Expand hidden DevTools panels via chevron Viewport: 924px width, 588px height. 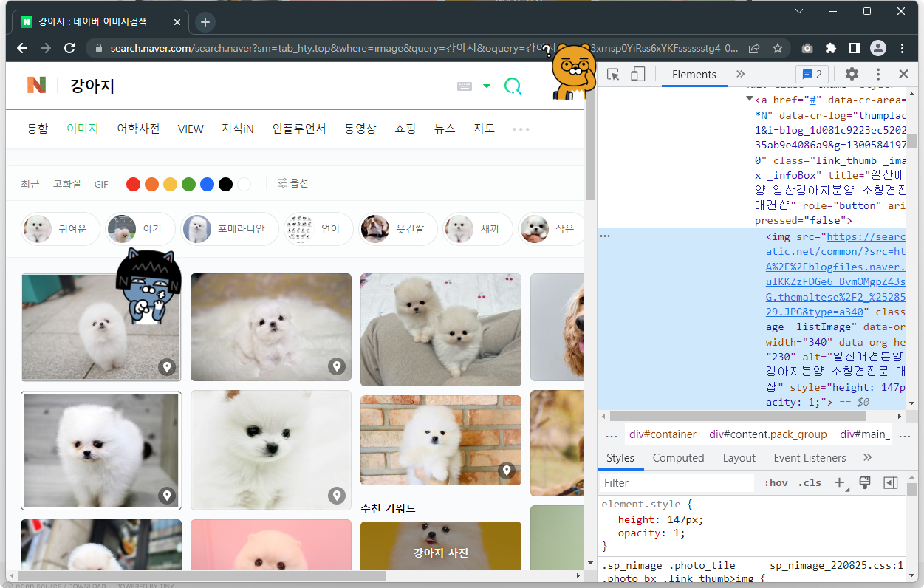[x=740, y=74]
